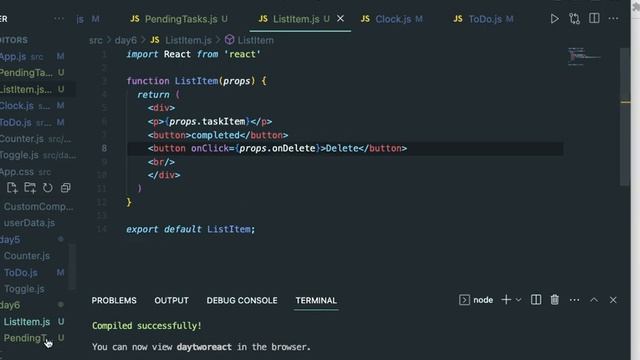
Task: Split the terminal panel
Action: (x=536, y=300)
